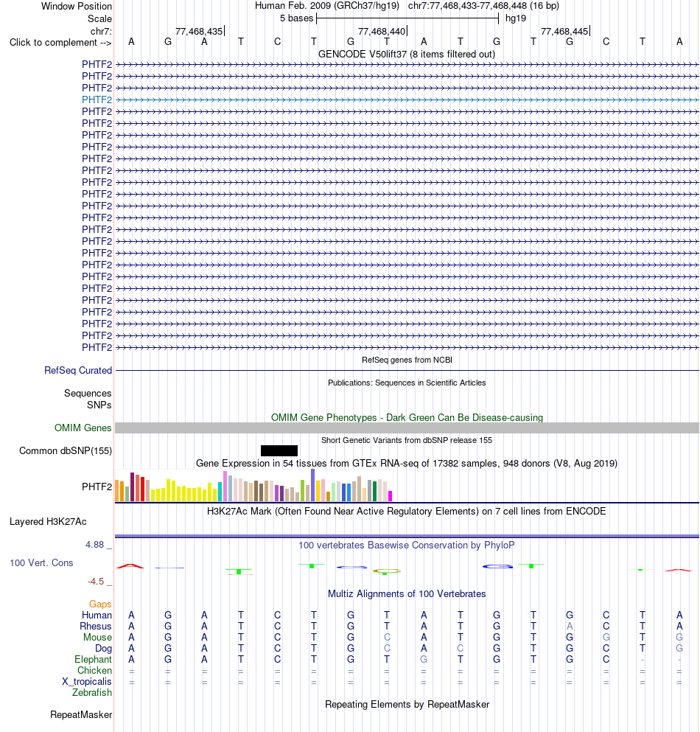Click the Human species label
The image size is (700, 732).
97,615
